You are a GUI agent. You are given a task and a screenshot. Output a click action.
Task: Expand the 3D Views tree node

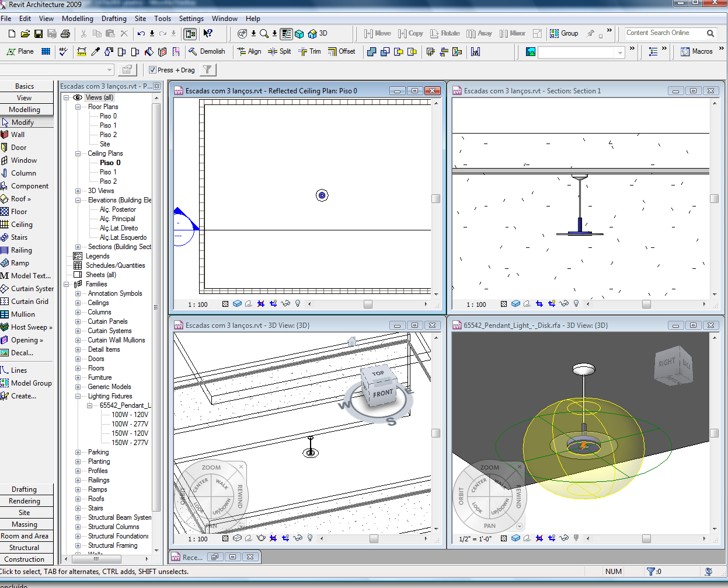[x=78, y=191]
